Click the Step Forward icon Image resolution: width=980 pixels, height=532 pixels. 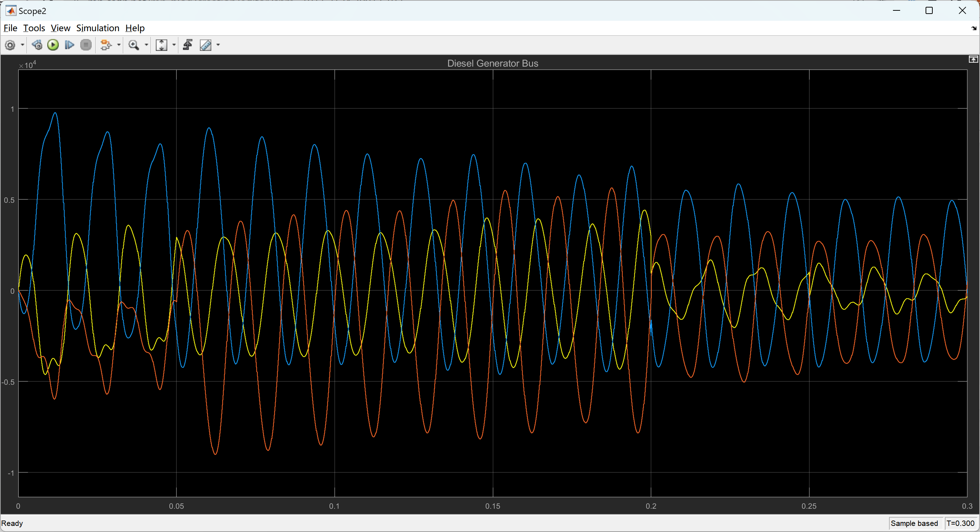pyautogui.click(x=69, y=45)
